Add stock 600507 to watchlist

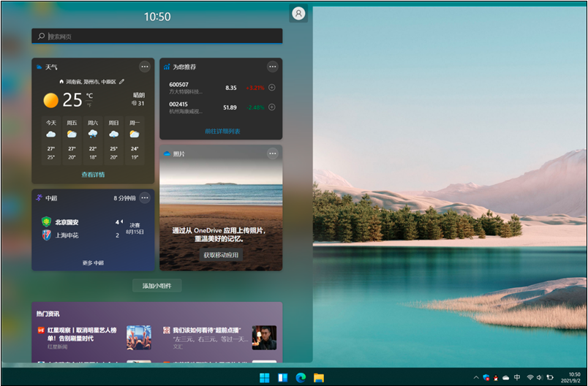[272, 88]
